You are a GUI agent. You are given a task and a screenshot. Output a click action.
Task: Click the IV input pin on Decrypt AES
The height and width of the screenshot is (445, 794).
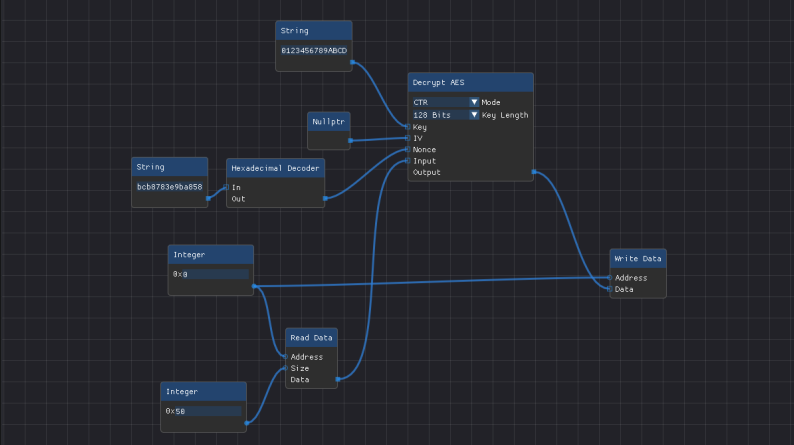409,138
